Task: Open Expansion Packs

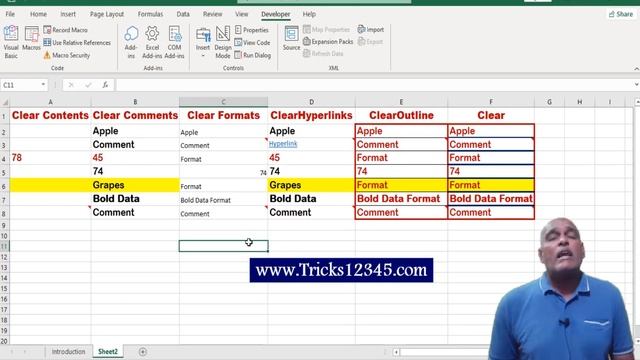Action: (328, 41)
